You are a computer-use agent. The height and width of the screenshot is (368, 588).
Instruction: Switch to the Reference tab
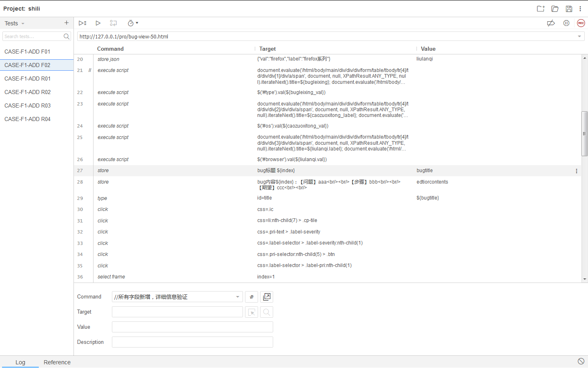click(57, 362)
